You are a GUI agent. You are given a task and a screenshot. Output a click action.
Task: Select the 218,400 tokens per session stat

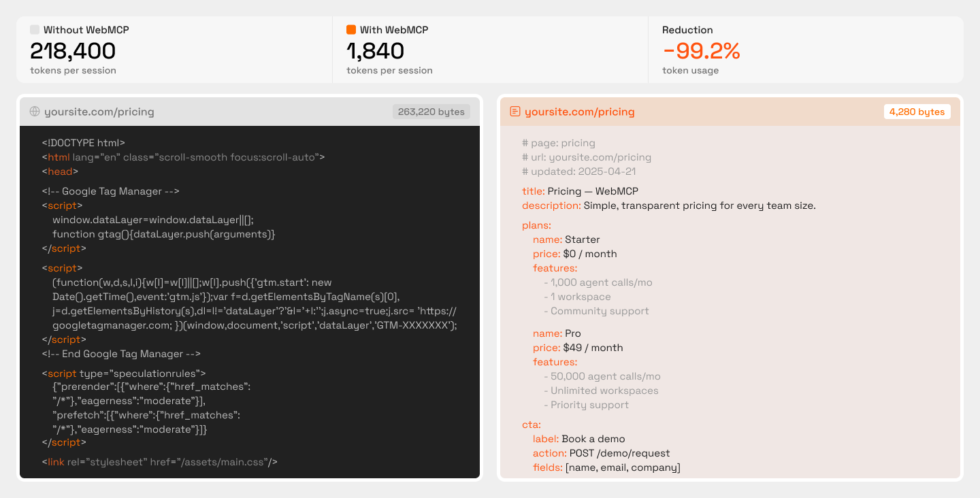click(x=73, y=50)
